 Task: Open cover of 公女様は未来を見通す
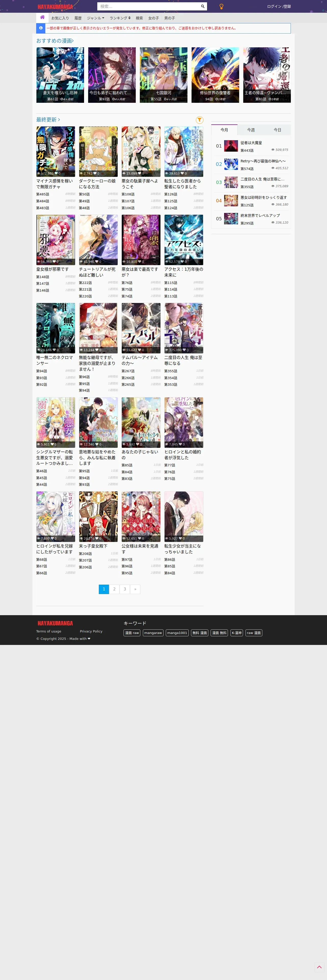coord(141,516)
